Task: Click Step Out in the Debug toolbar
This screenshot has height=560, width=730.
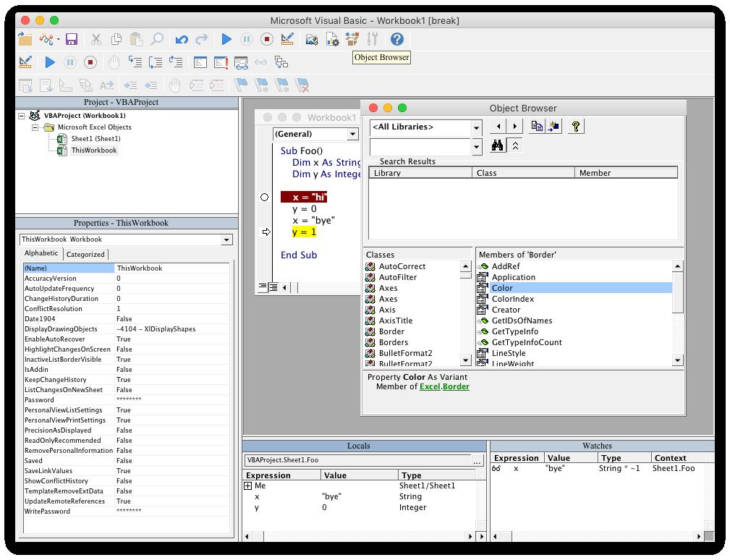Action: (x=176, y=62)
